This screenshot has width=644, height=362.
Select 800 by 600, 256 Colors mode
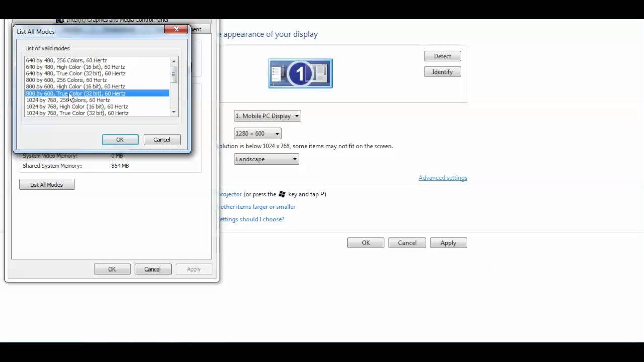click(x=97, y=80)
